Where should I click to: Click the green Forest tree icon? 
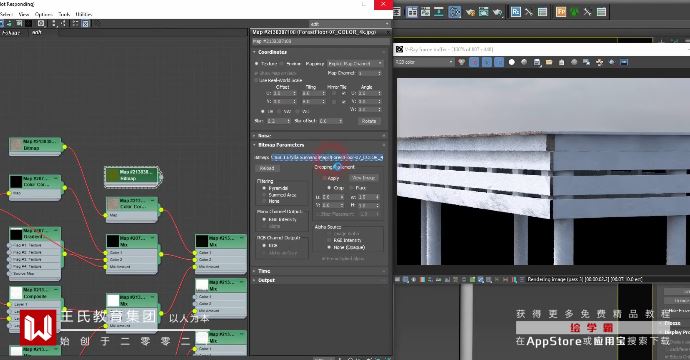click(574, 12)
